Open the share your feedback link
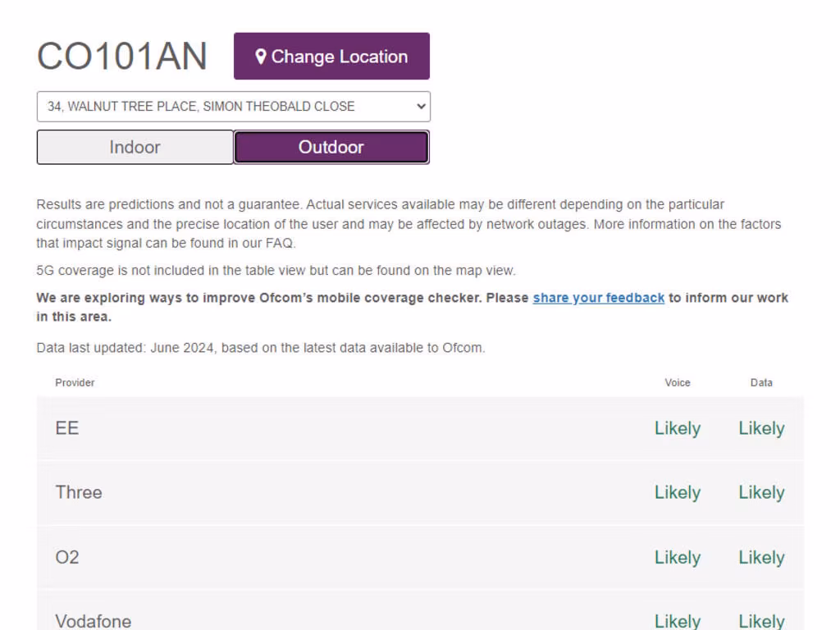 point(598,298)
